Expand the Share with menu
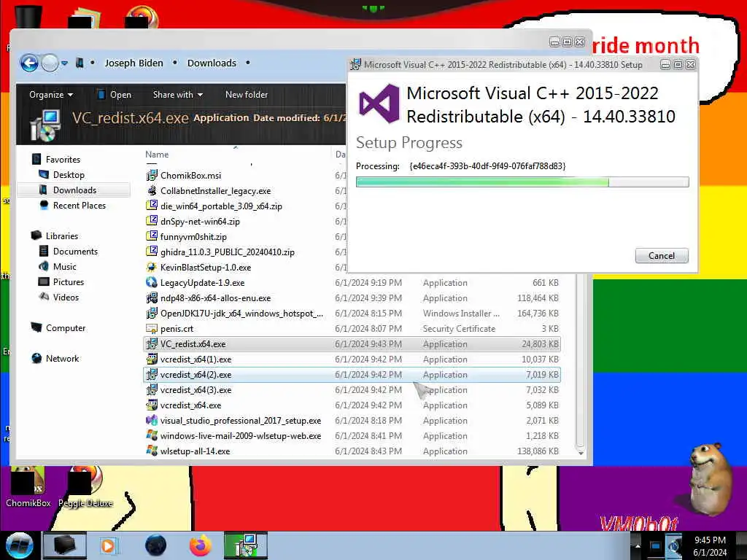Viewport: 747px width, 560px height. pyautogui.click(x=178, y=95)
